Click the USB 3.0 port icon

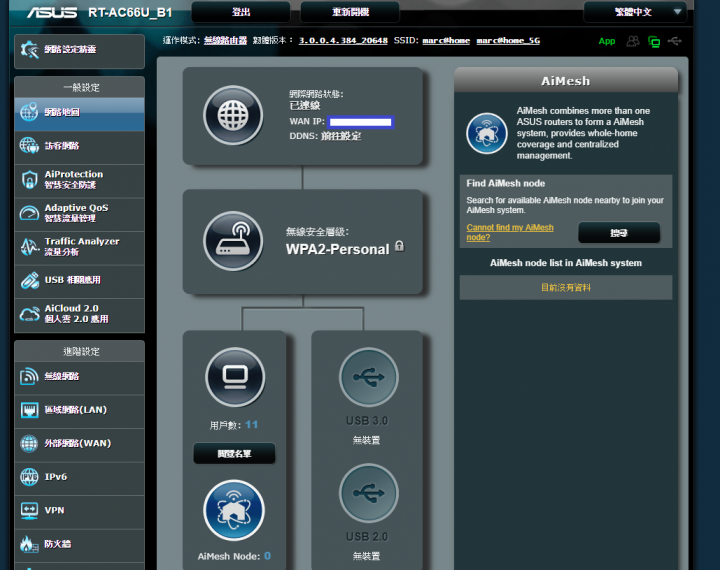[x=369, y=377]
